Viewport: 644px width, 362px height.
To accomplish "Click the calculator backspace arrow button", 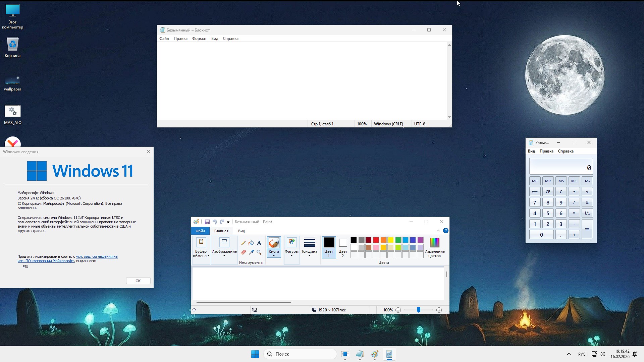I will [x=535, y=192].
